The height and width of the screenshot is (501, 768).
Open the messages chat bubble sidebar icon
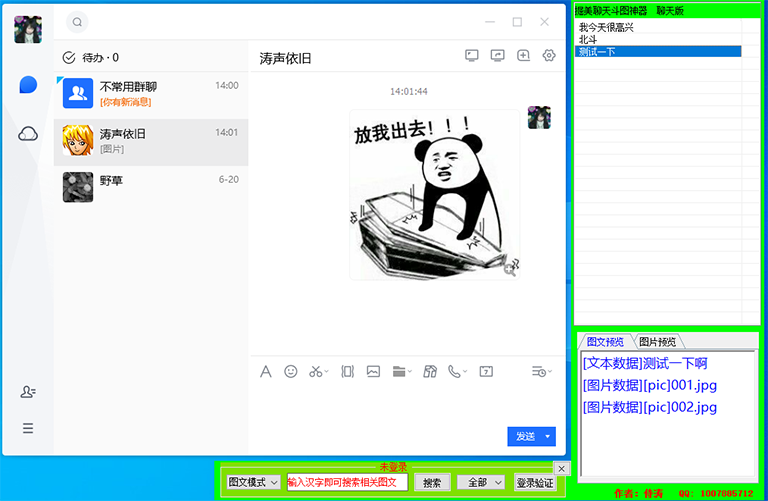point(28,85)
